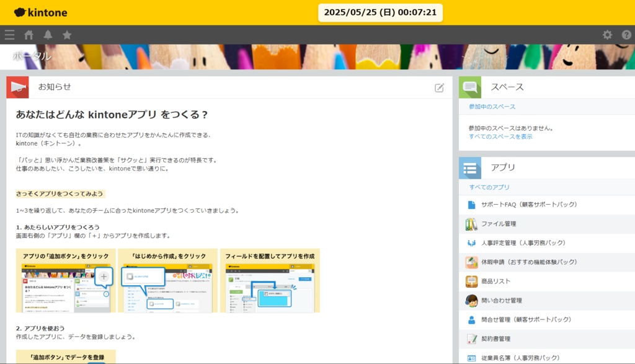635x364 pixels.
Task: Open 問い合わせ管理 app
Action: pos(501,301)
